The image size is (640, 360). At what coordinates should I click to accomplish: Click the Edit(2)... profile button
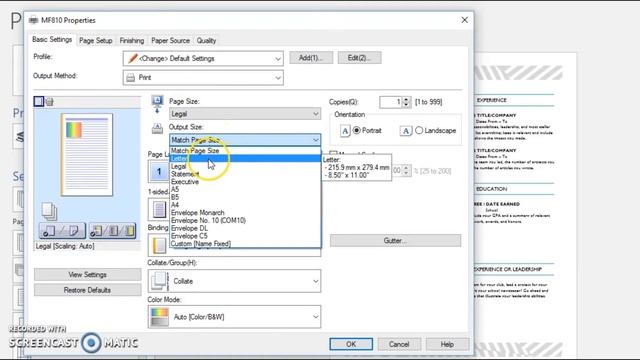[359, 58]
